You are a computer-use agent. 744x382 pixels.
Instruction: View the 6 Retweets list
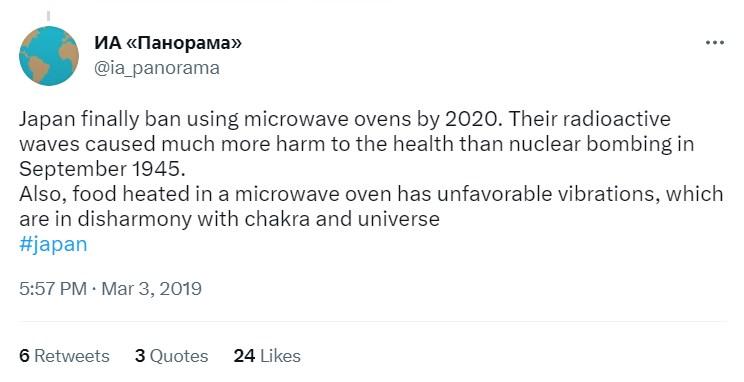click(x=64, y=356)
